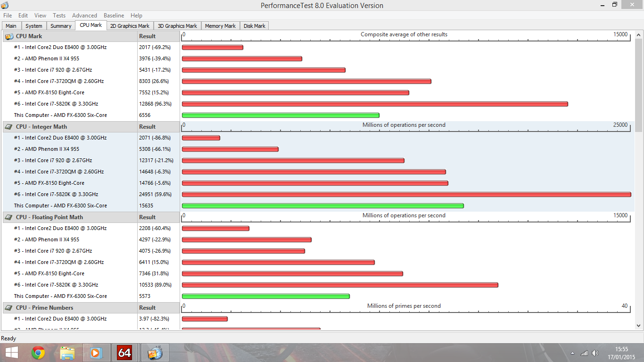Click the 8303 (26.6%) result value
This screenshot has height=362, width=644.
click(154, 81)
